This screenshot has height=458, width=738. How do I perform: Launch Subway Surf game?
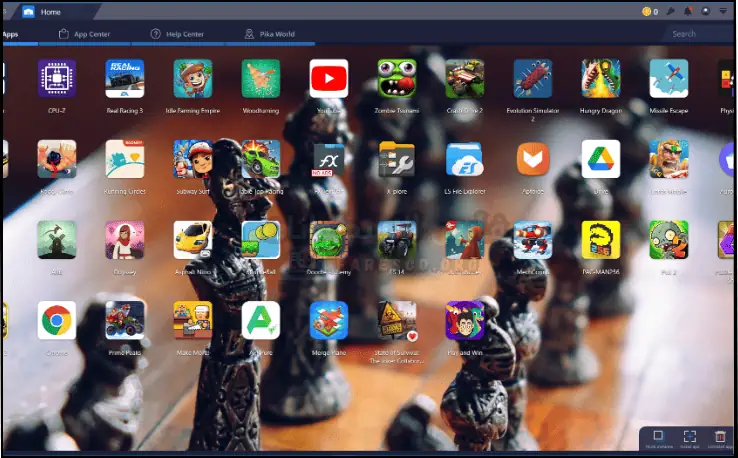(192, 159)
